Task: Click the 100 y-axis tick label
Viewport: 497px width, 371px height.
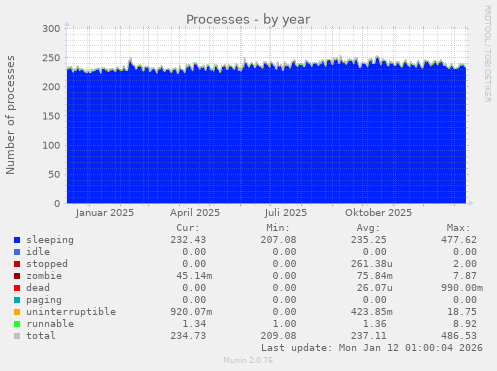Action: pos(51,145)
